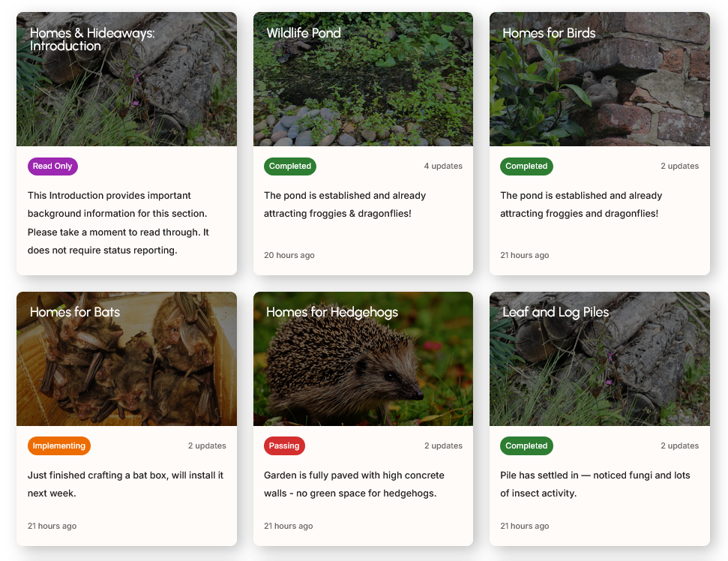Click the Completed badge on Wildlife Pond
This screenshot has width=728, height=561.
tap(290, 166)
